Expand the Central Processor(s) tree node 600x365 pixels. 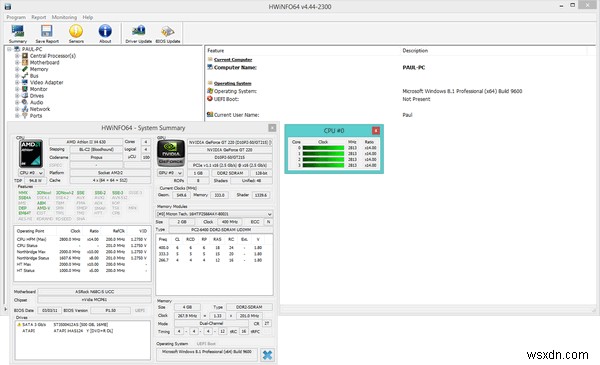(x=17, y=56)
